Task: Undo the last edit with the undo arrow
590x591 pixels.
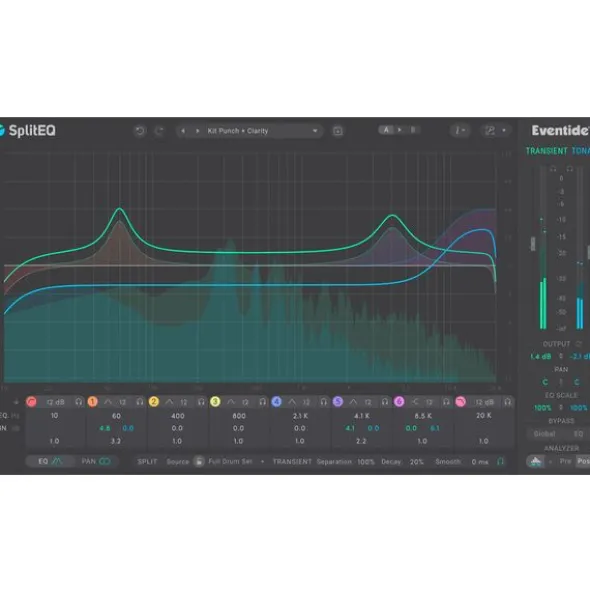Action: [140, 131]
